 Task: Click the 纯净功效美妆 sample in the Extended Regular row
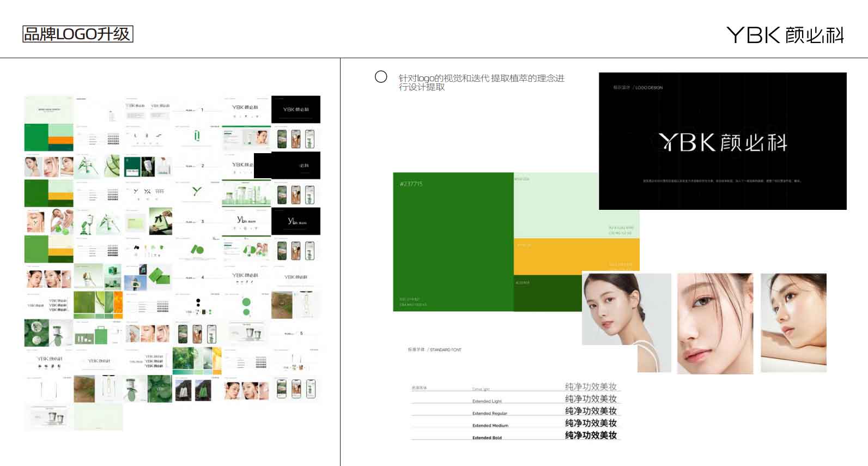[x=591, y=411]
